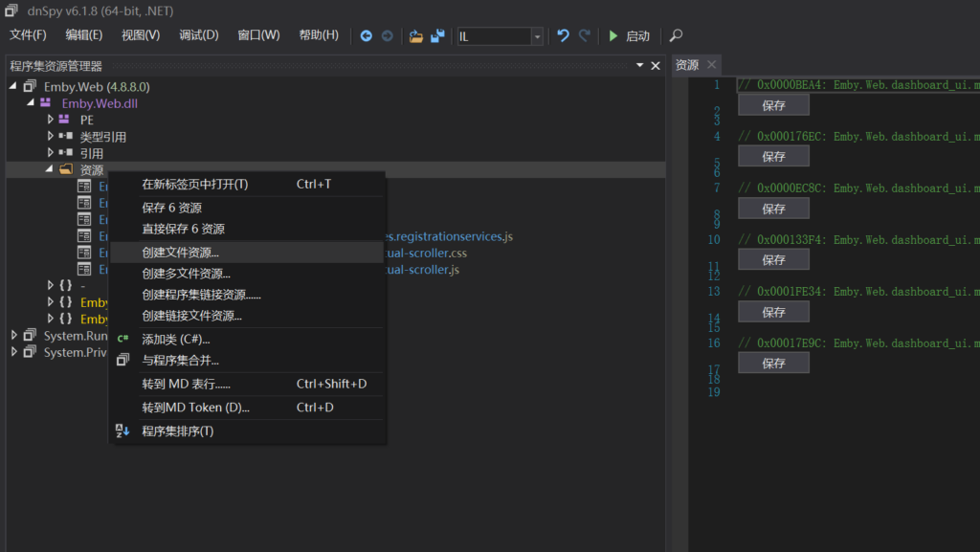Choose 在新标签页中打开(T) from context menu
This screenshot has height=552, width=980.
tap(248, 185)
